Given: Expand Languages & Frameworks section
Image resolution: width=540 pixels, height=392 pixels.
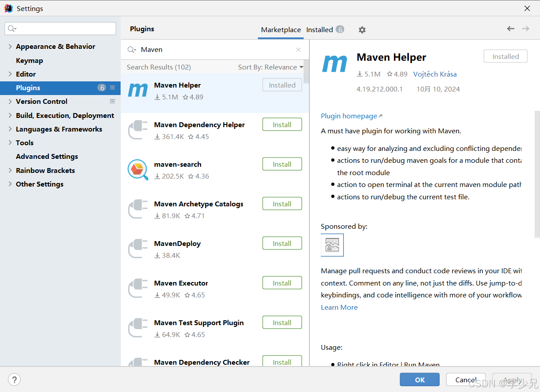Looking at the screenshot, I should [10, 129].
